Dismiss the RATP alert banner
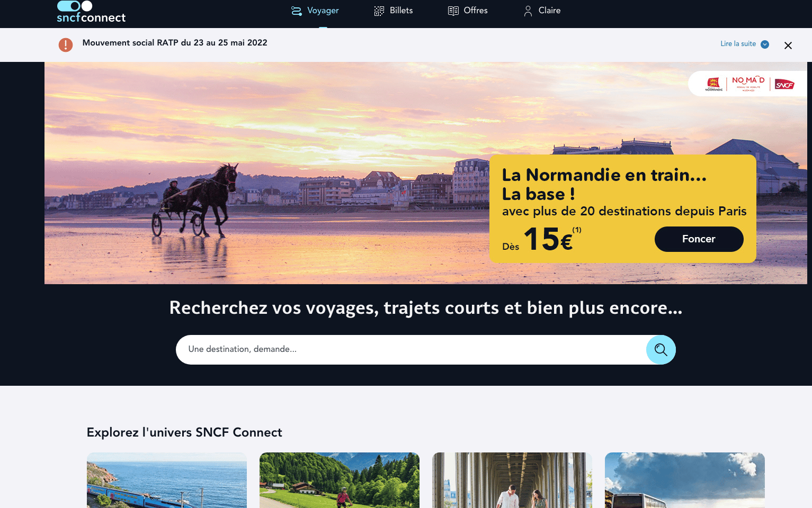The image size is (812, 508). [788, 46]
